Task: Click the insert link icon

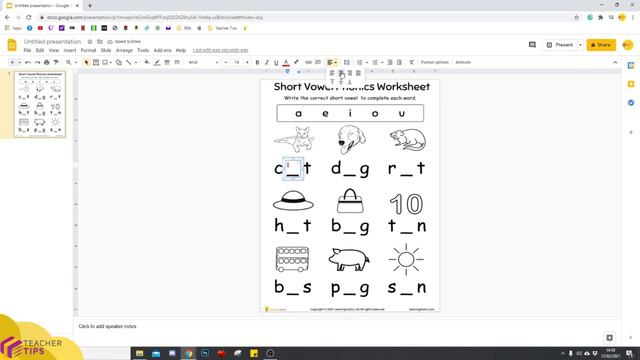Action: (308, 62)
